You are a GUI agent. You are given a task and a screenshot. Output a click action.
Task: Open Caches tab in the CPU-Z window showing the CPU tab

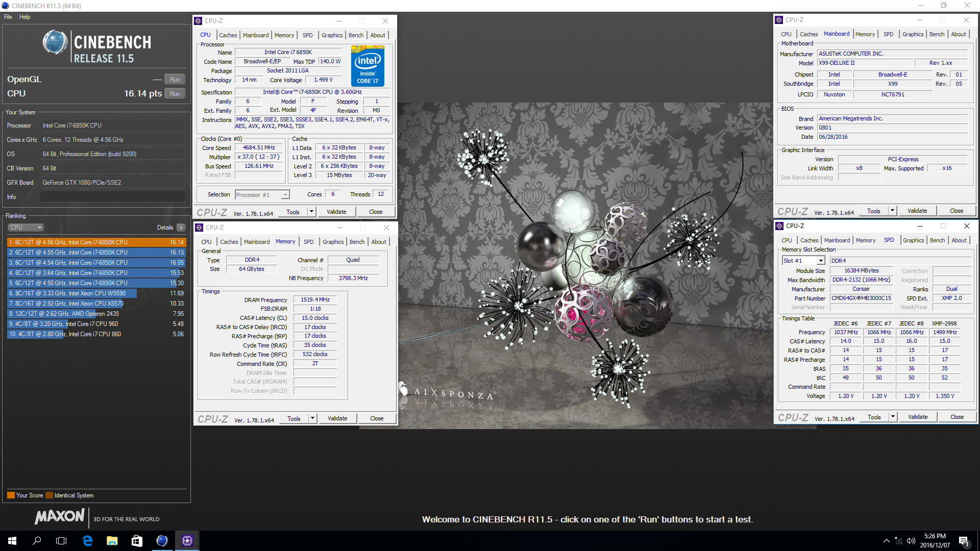228,35
